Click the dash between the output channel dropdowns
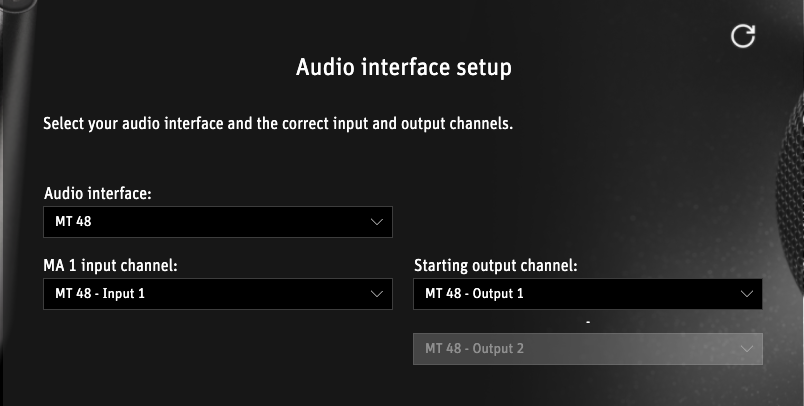 (589, 322)
